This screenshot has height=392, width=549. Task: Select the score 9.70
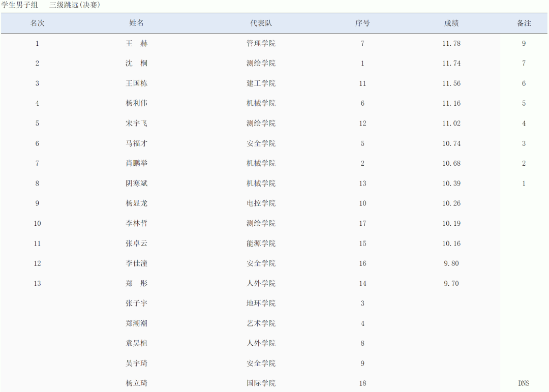click(451, 284)
